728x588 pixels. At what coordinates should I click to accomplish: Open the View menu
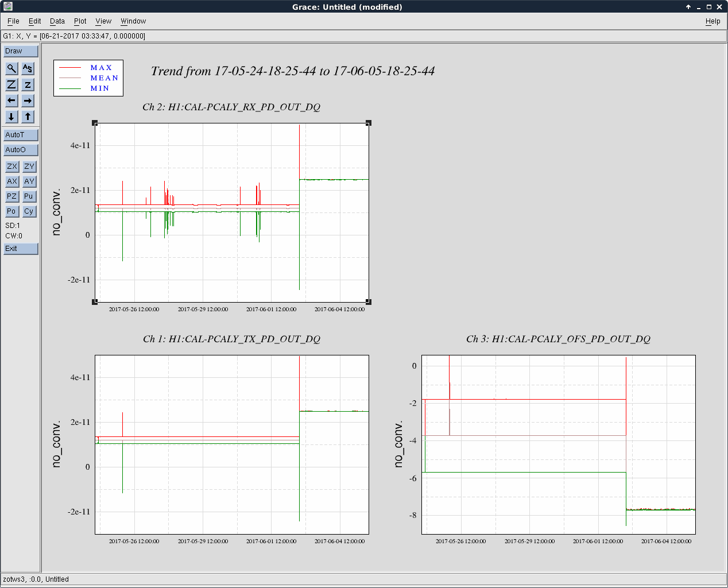[103, 21]
